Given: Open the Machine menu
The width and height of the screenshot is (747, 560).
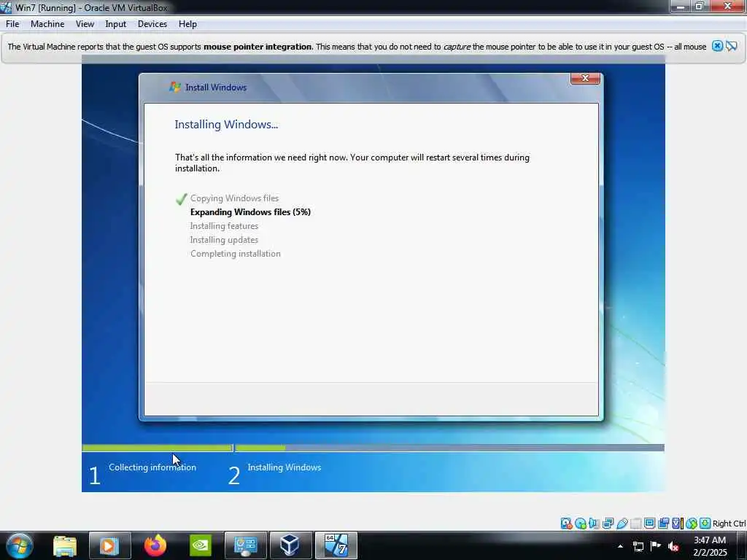Looking at the screenshot, I should point(47,24).
